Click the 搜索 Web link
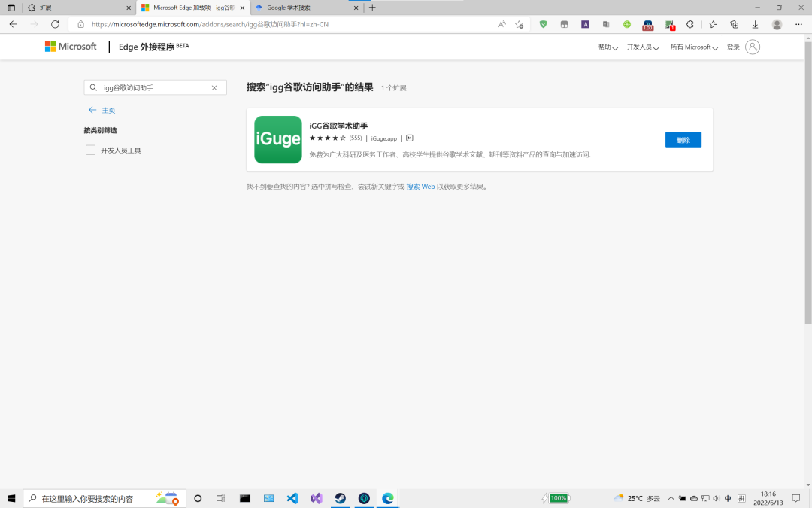The width and height of the screenshot is (812, 508). (x=420, y=187)
